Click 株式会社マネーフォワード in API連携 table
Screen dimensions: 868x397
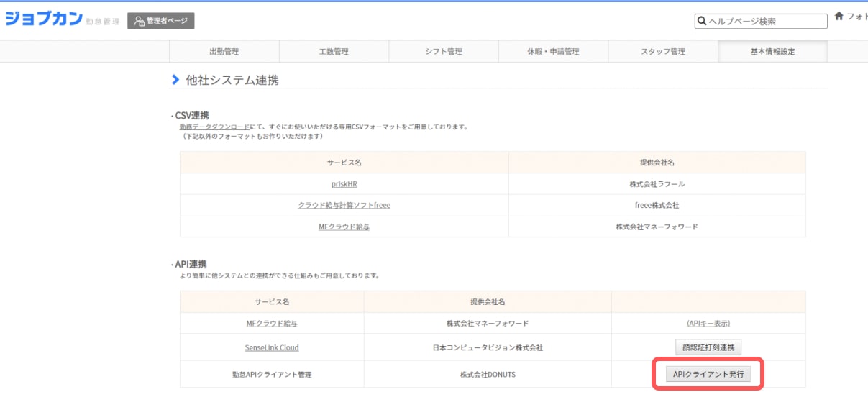[x=488, y=324]
